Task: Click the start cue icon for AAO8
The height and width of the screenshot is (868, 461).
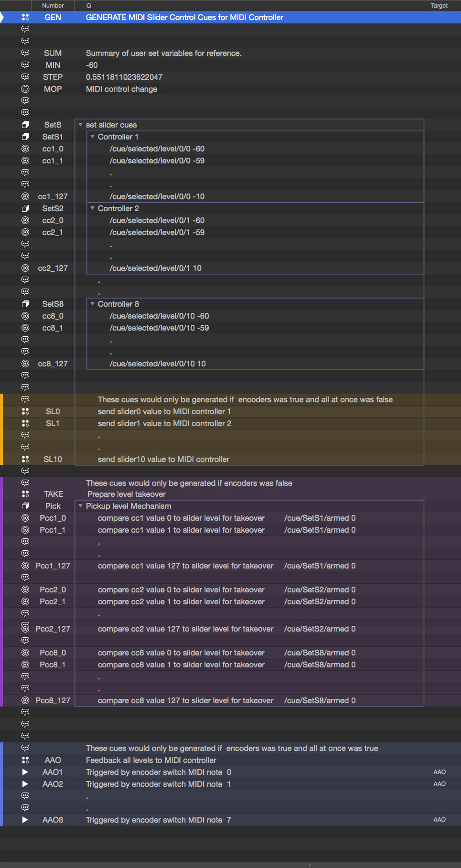Action: coord(25,820)
